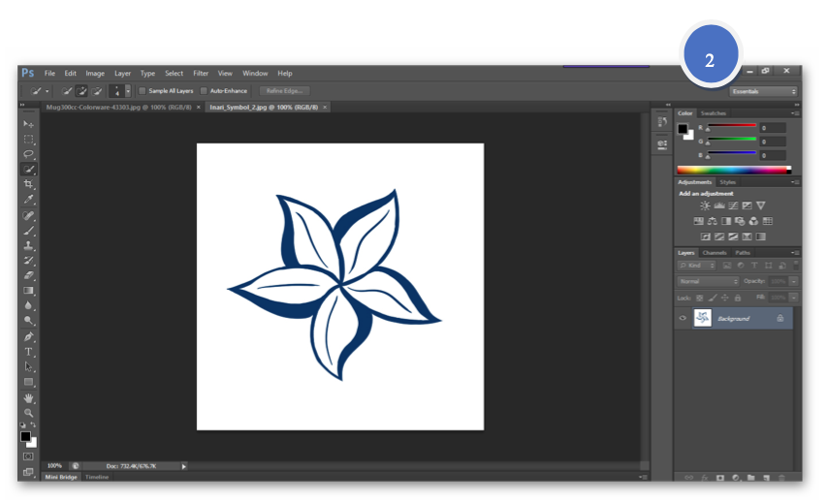827x504 pixels.
Task: Open the Filter menu
Action: (201, 74)
